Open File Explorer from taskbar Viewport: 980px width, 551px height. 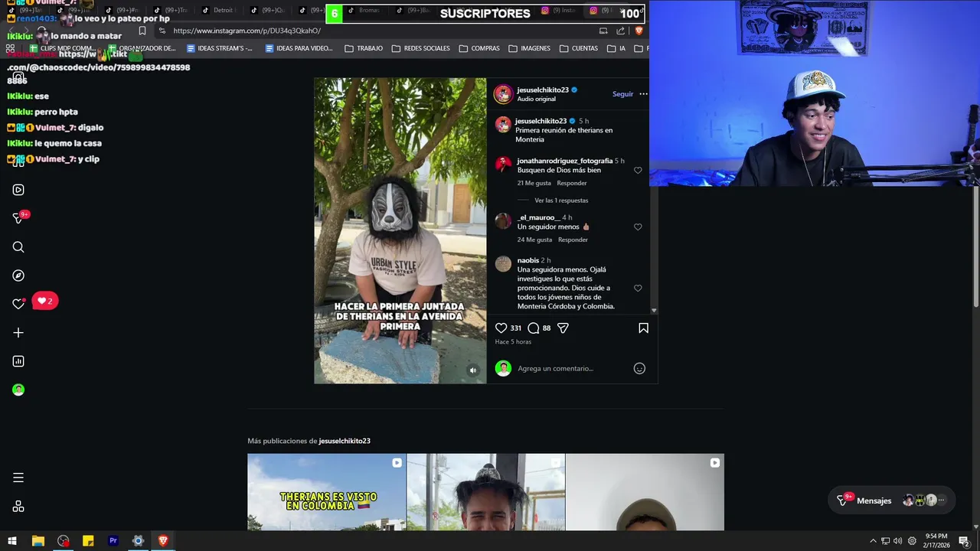[38, 541]
